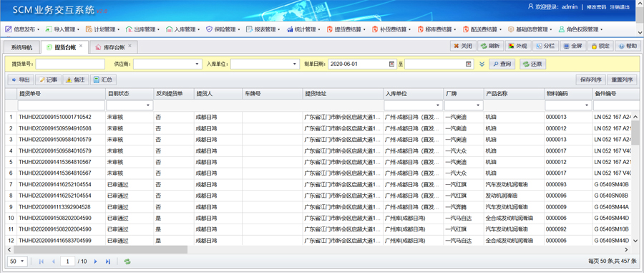The image size is (644, 273).
Task: Click the pagination refresh icon
Action: [x=127, y=261]
